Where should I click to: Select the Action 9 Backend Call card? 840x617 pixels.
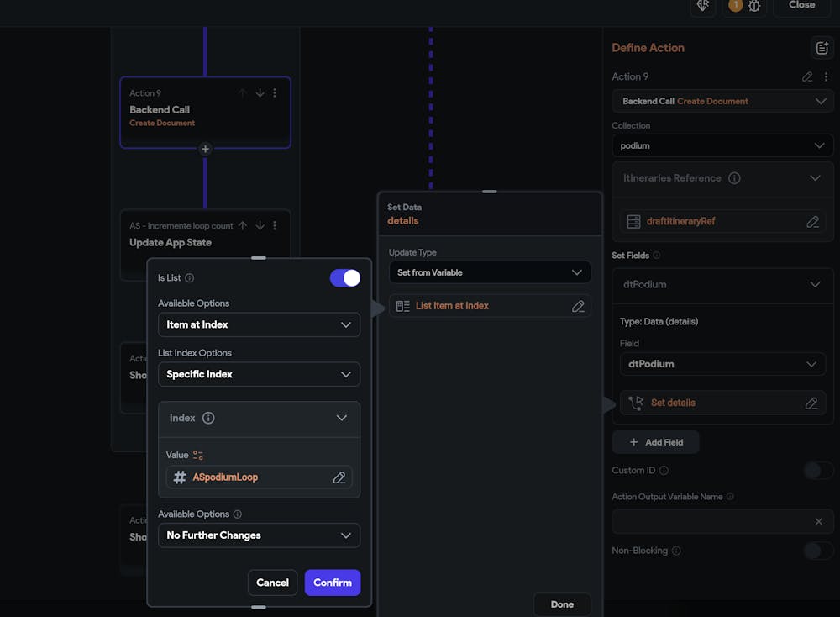coord(205,112)
